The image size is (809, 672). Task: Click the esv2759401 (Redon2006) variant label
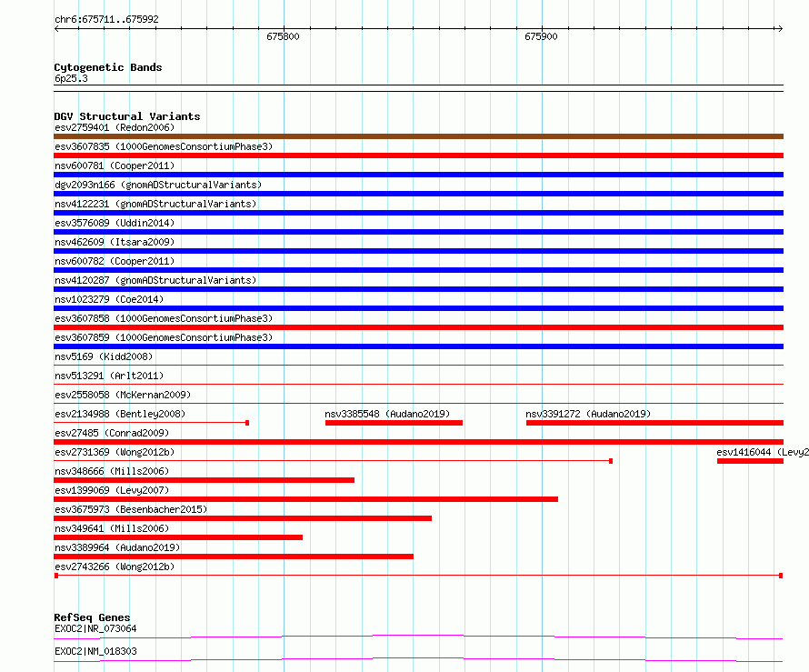(x=115, y=127)
